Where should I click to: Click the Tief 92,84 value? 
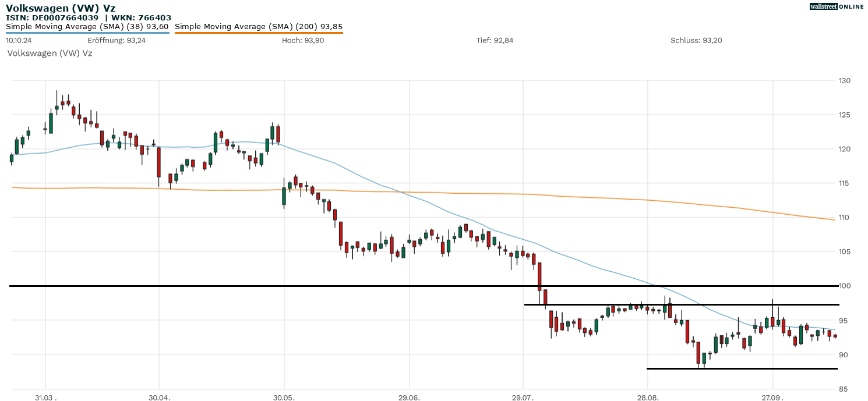495,40
